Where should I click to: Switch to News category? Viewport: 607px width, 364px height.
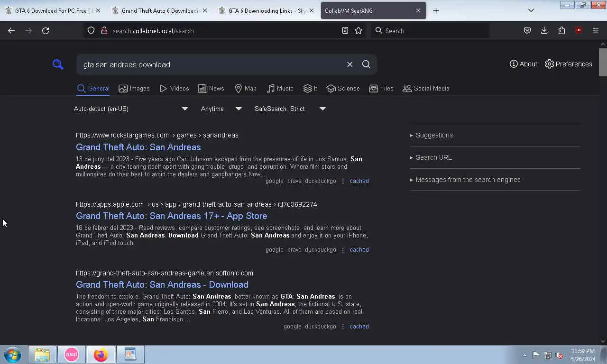pos(211,89)
